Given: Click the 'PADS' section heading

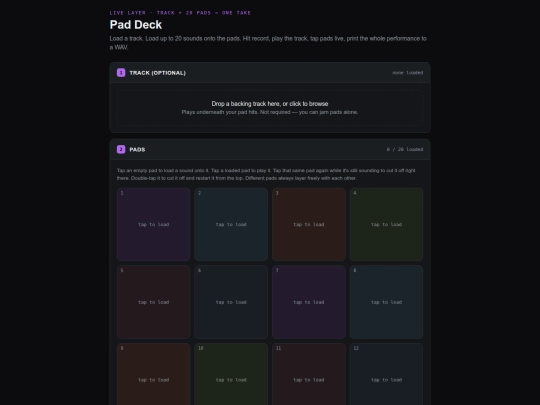Looking at the screenshot, I should click(x=137, y=150).
